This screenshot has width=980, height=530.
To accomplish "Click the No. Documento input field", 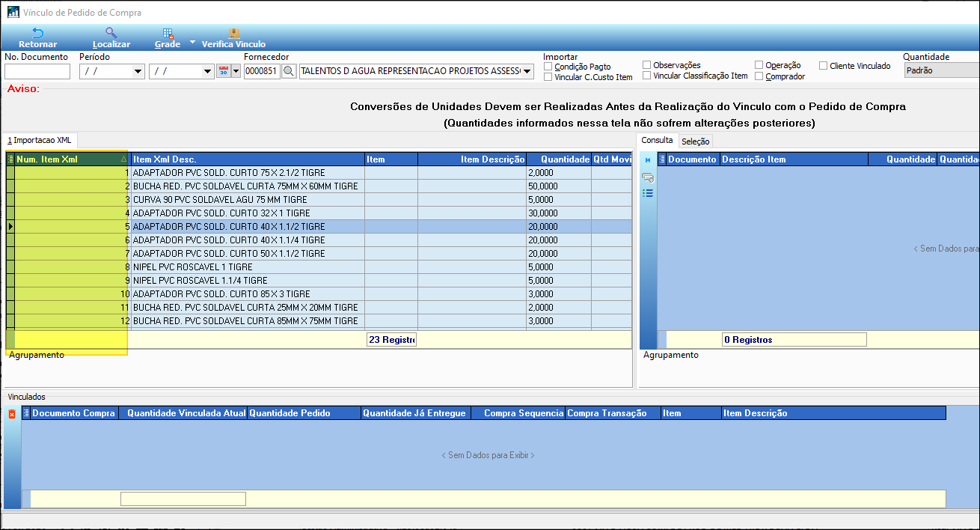I will [37, 71].
